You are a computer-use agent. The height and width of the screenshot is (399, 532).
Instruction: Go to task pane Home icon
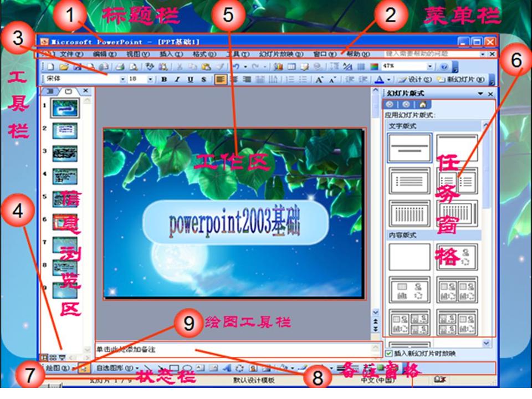pyautogui.click(x=423, y=105)
